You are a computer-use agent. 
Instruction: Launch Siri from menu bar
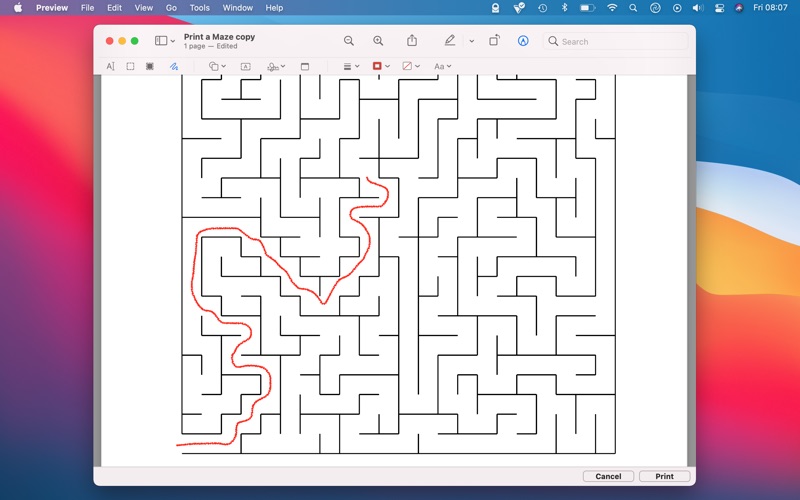click(x=739, y=8)
